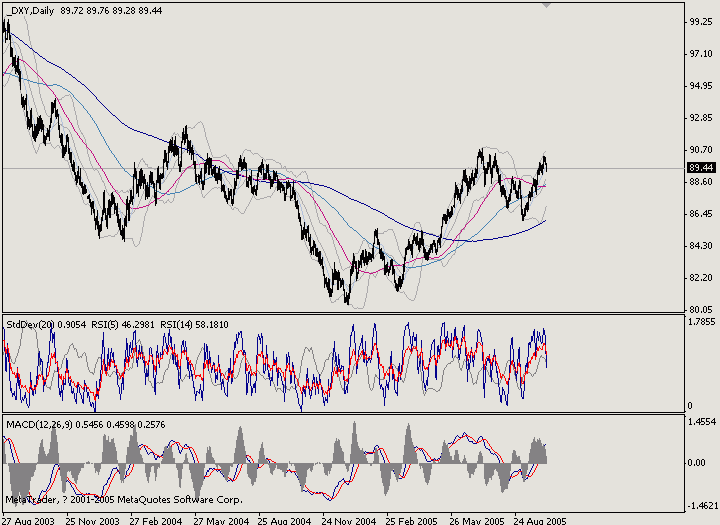Click the 0.00 MACD zero level label
The image size is (720, 525).
coord(697,463)
